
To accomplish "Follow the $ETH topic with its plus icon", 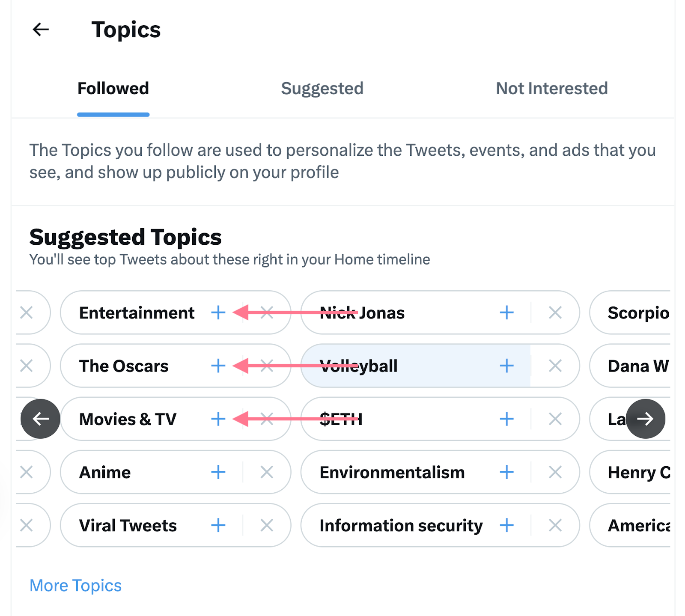I will pyautogui.click(x=506, y=419).
